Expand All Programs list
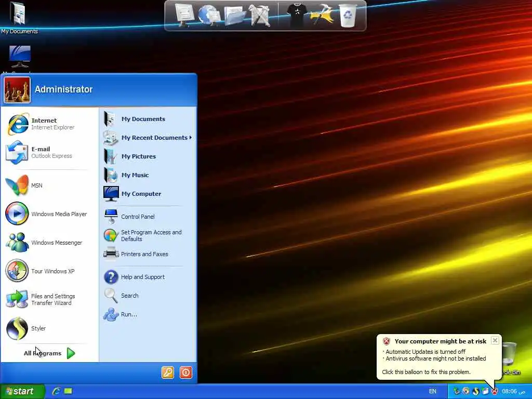 [x=49, y=353]
